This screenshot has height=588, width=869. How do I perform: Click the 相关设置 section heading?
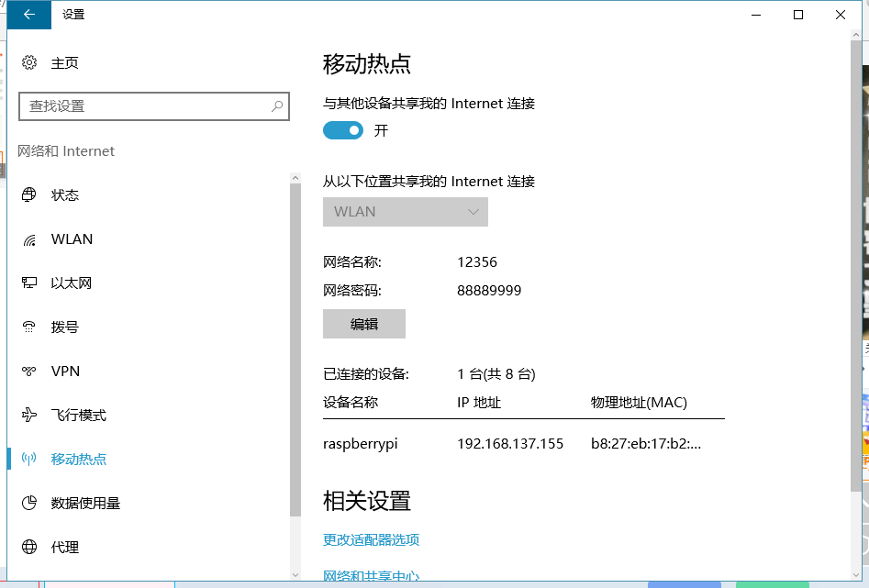pos(367,501)
